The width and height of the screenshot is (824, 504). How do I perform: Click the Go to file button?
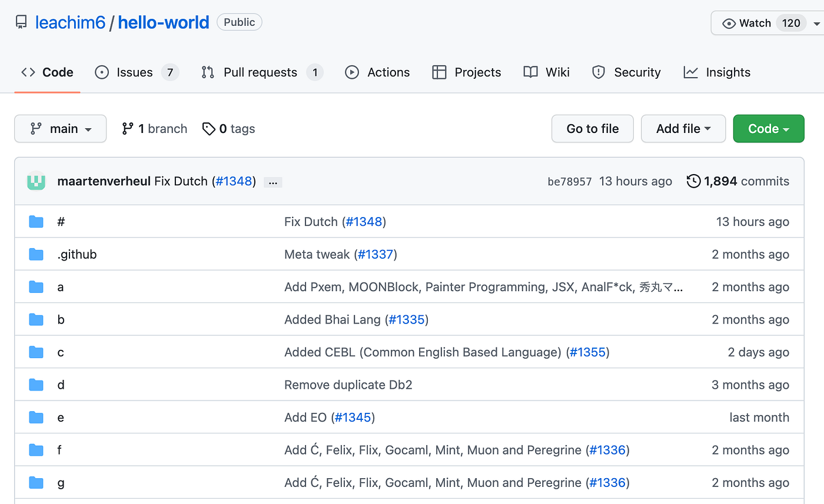[592, 128]
